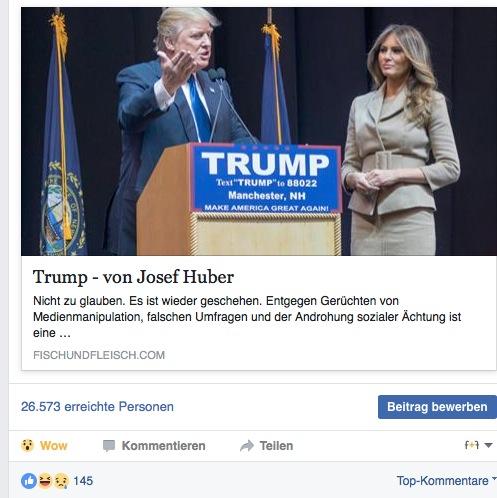Open the article headline Trump - von Josef Huber

pyautogui.click(x=133, y=277)
